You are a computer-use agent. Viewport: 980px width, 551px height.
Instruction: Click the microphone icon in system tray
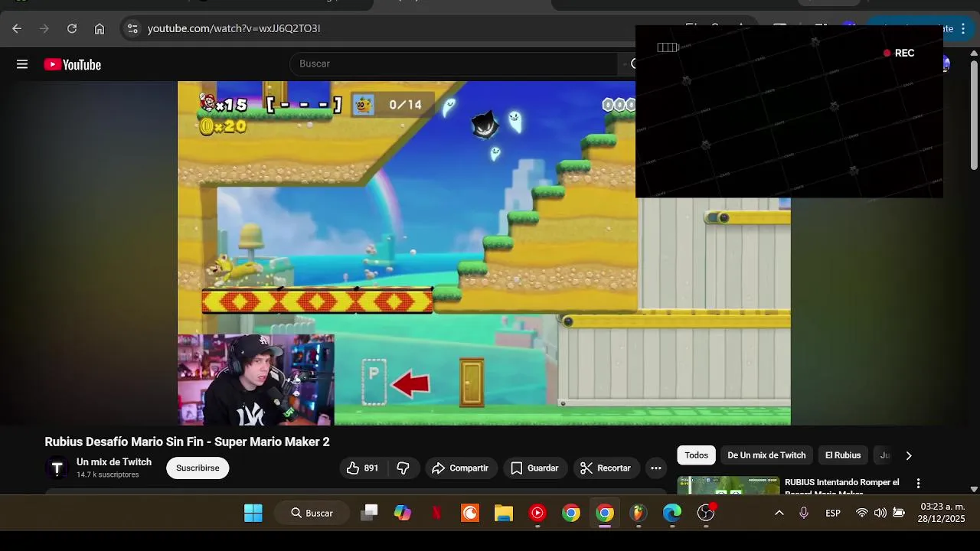tap(804, 513)
